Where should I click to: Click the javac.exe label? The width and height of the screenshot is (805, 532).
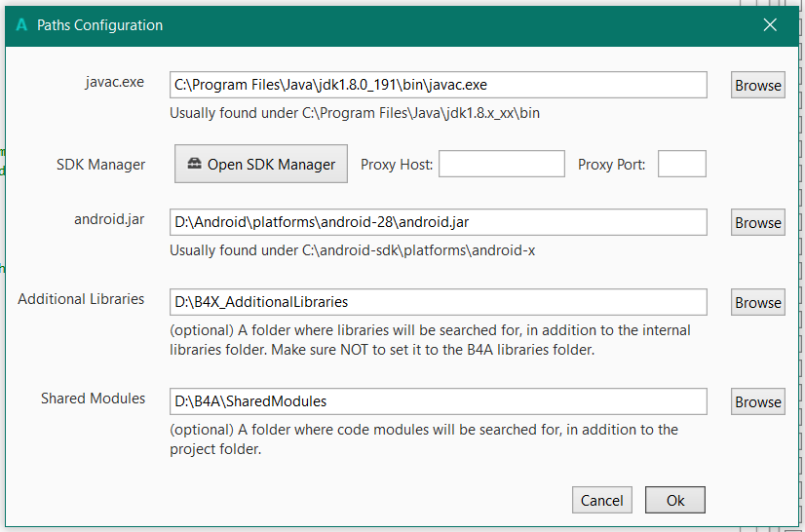[x=114, y=82]
